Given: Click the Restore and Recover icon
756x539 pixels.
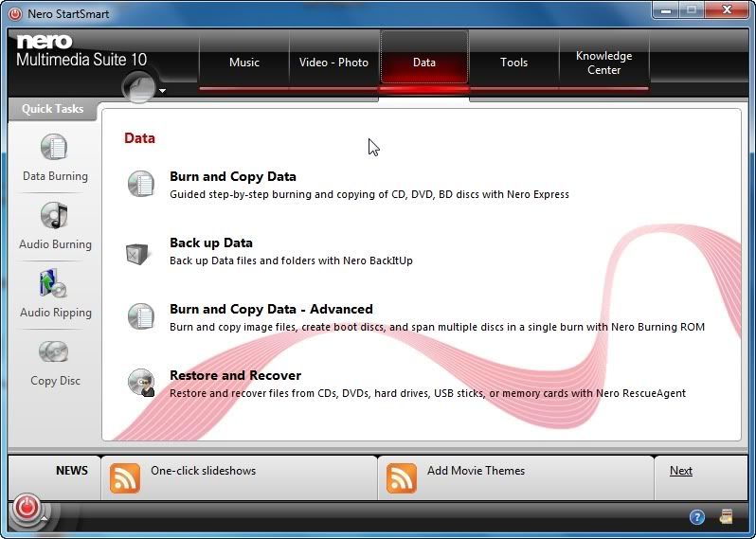Looking at the screenshot, I should (140, 383).
